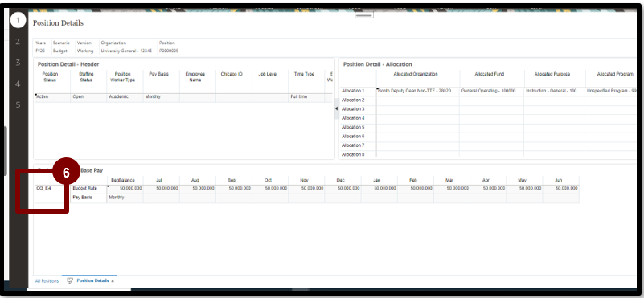Click the empty Job Level cell

(x=270, y=97)
